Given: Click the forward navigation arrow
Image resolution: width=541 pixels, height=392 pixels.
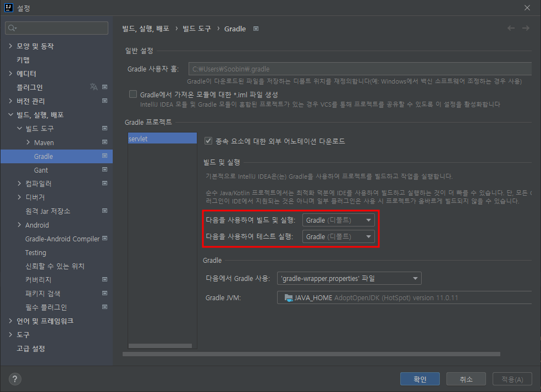Looking at the screenshot, I should pos(526,28).
